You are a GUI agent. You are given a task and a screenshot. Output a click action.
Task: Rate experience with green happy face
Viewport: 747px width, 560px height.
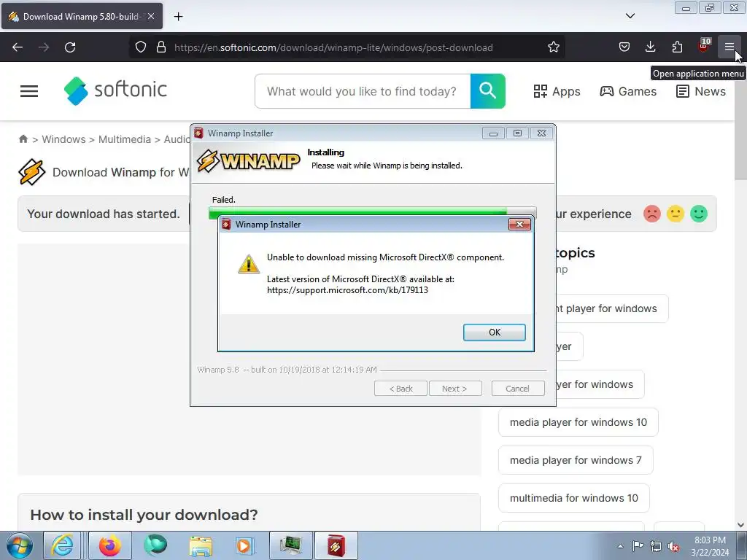698,214
